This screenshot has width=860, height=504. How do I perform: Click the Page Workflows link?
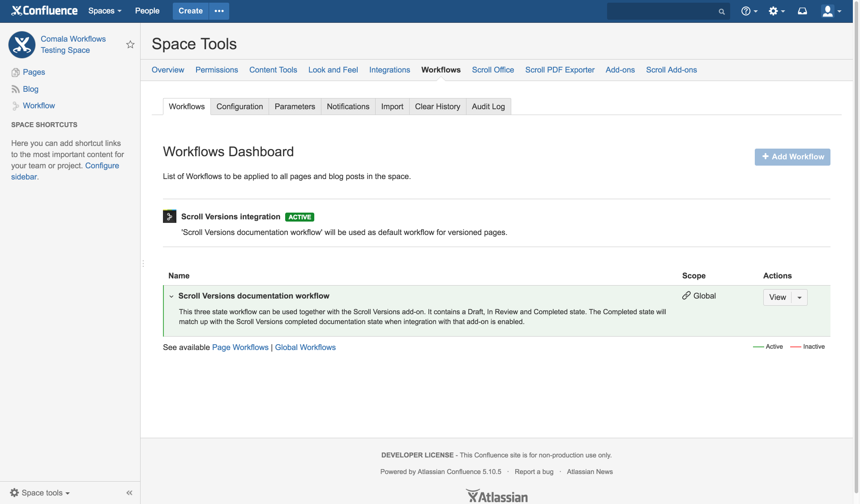[240, 347]
